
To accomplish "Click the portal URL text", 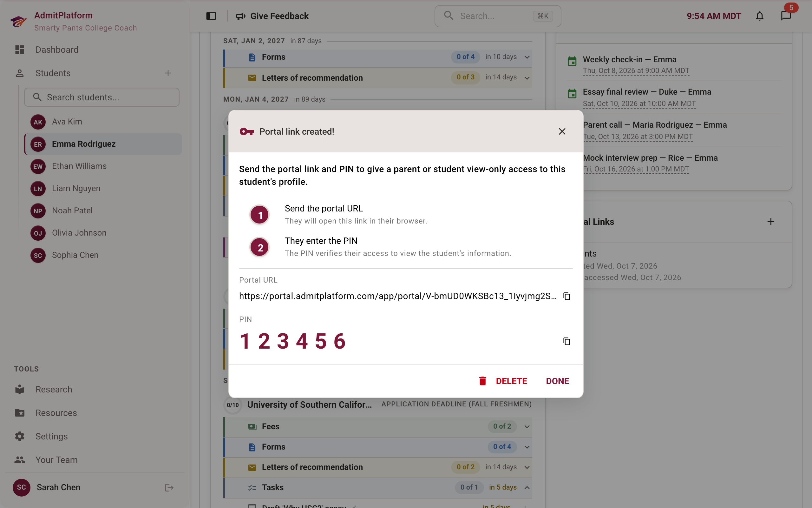I will 398,296.
